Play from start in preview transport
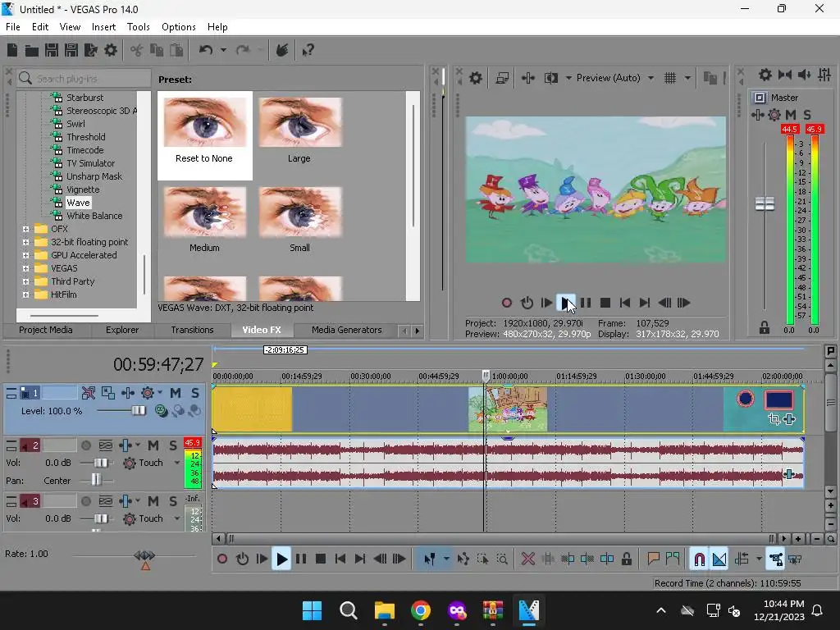Screen dimensions: 840x630 pos(546,304)
